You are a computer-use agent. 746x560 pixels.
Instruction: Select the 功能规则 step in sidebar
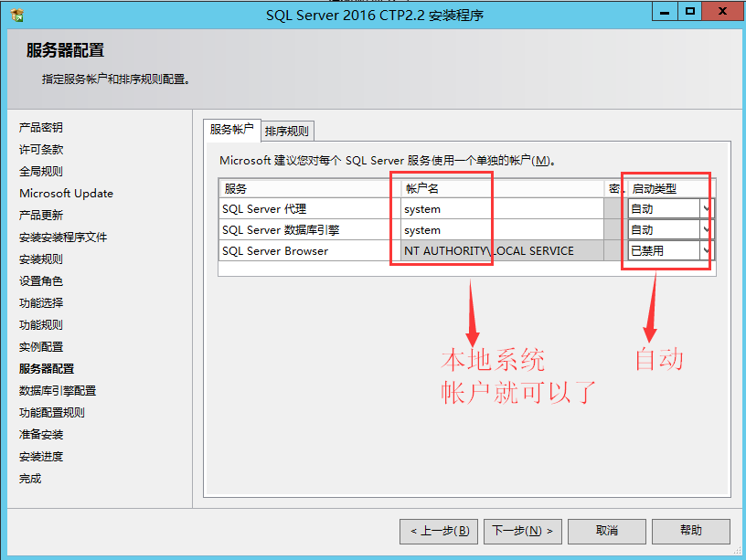click(41, 324)
